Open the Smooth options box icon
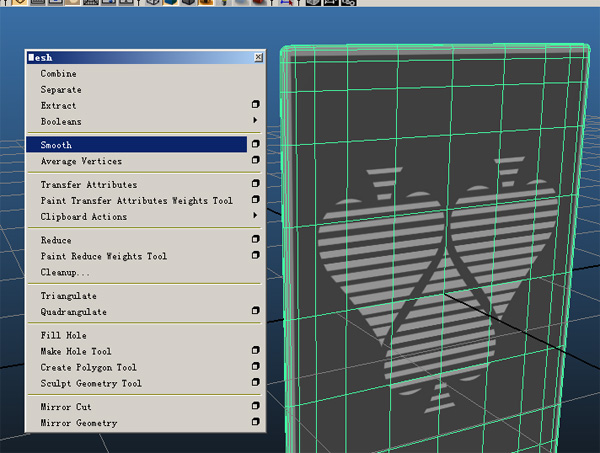The image size is (600, 453). [256, 145]
